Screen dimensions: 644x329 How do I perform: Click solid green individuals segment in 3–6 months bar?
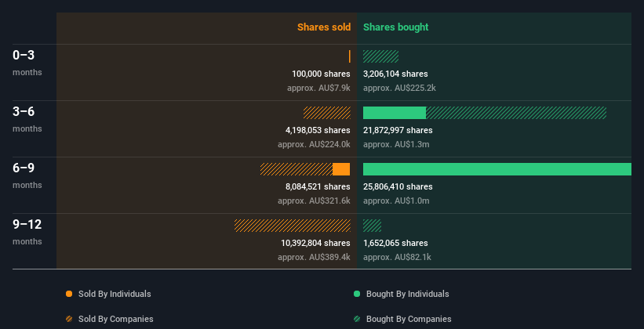pyautogui.click(x=395, y=113)
